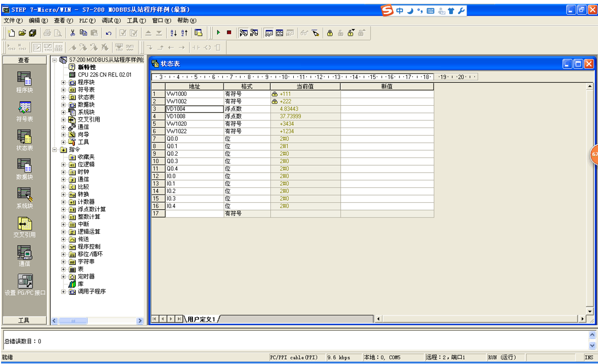Expand the 状态表 tree node
598x364 pixels.
(x=64, y=97)
